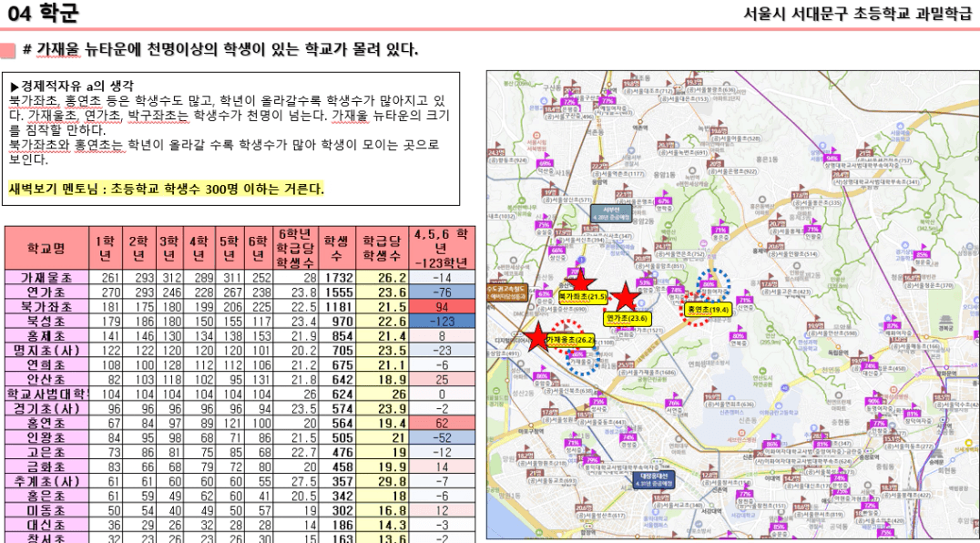Select the '인왕초' school name cell

tap(46, 438)
